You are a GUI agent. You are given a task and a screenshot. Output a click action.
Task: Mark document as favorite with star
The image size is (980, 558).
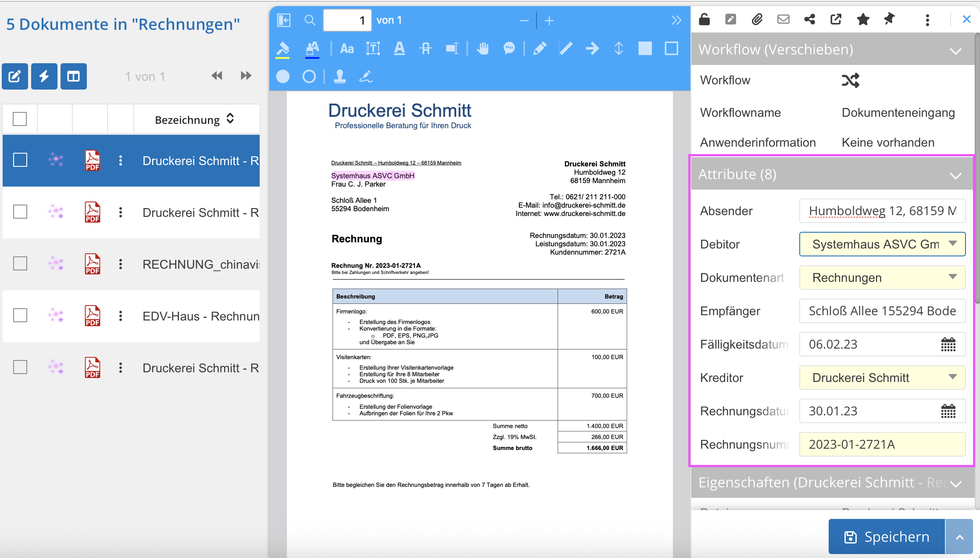[x=863, y=19]
